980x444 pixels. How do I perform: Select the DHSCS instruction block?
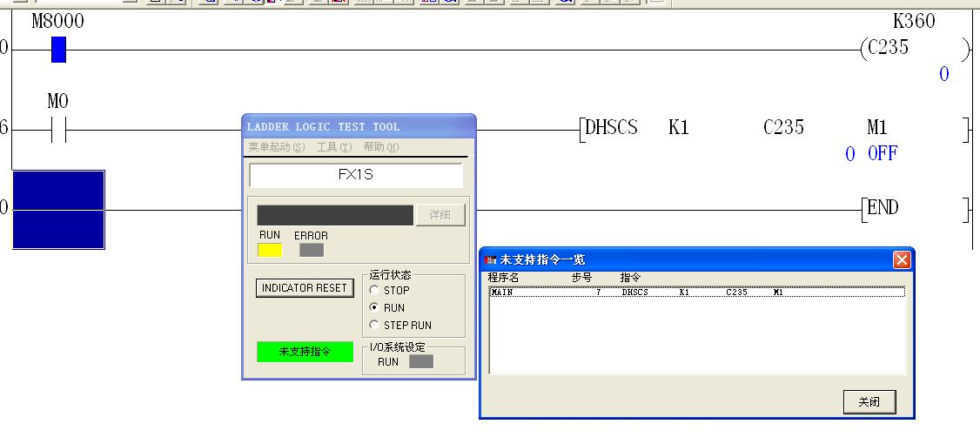[610, 128]
